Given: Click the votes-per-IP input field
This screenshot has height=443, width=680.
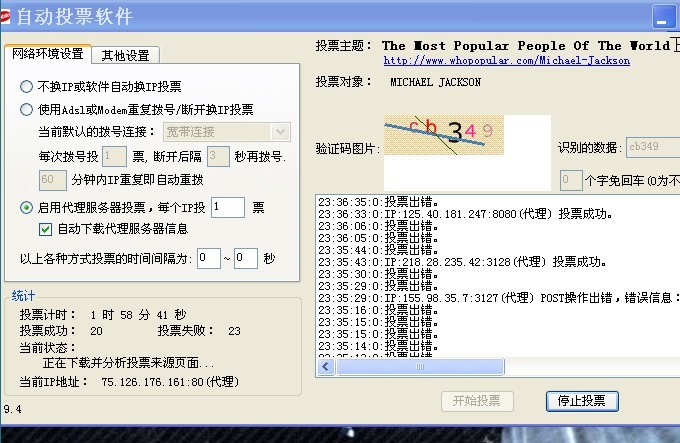Looking at the screenshot, I should [x=227, y=207].
